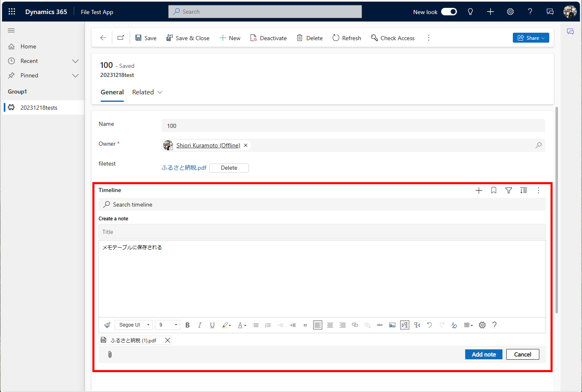Click the format painter brush in editor
582x392 pixels.
[x=107, y=325]
